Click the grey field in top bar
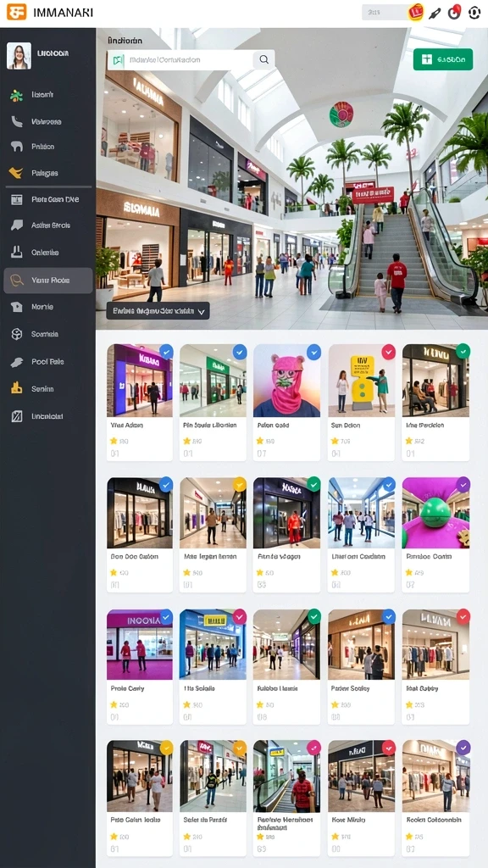This screenshot has width=488, height=868. (384, 12)
